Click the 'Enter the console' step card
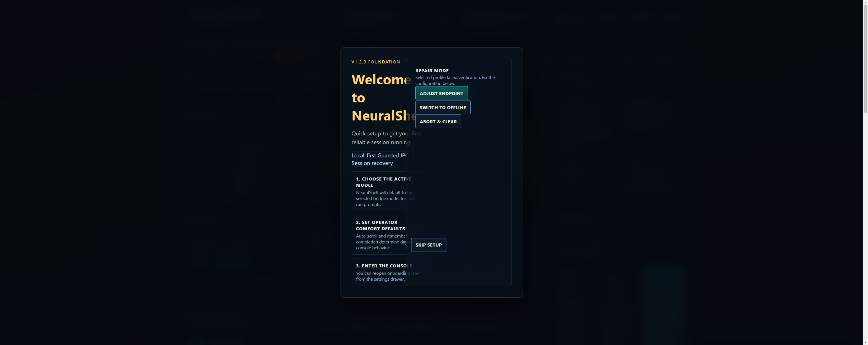868x345 pixels. point(389,272)
